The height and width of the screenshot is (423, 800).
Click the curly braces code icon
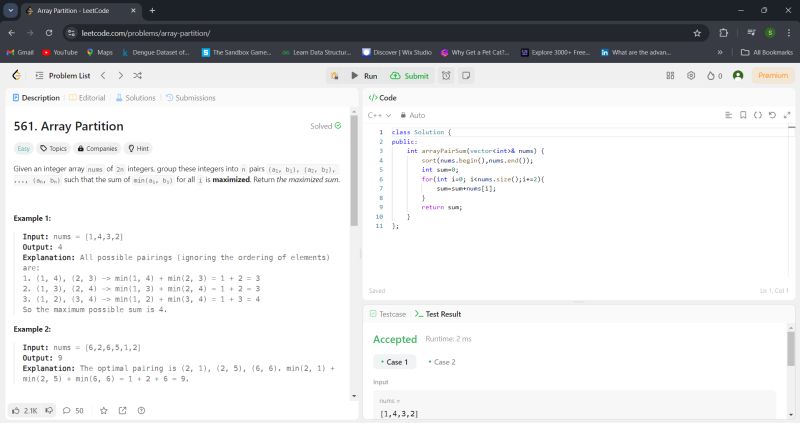[x=758, y=115]
